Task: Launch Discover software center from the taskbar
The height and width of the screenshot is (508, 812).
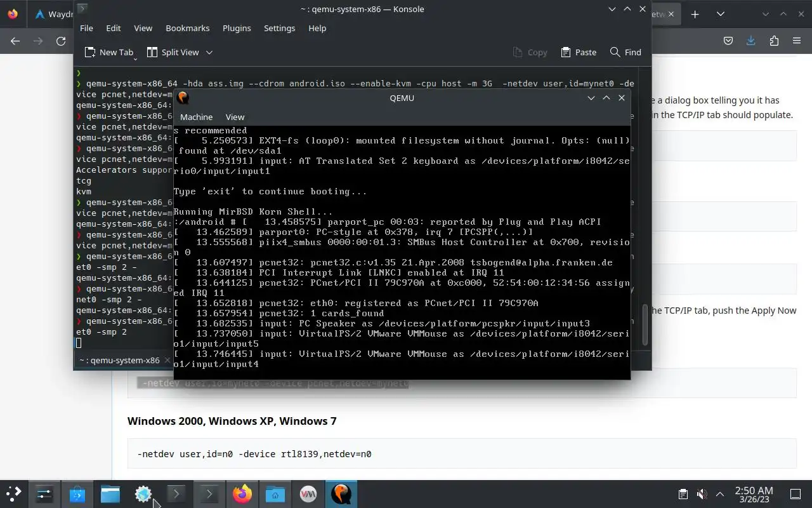Action: (77, 493)
